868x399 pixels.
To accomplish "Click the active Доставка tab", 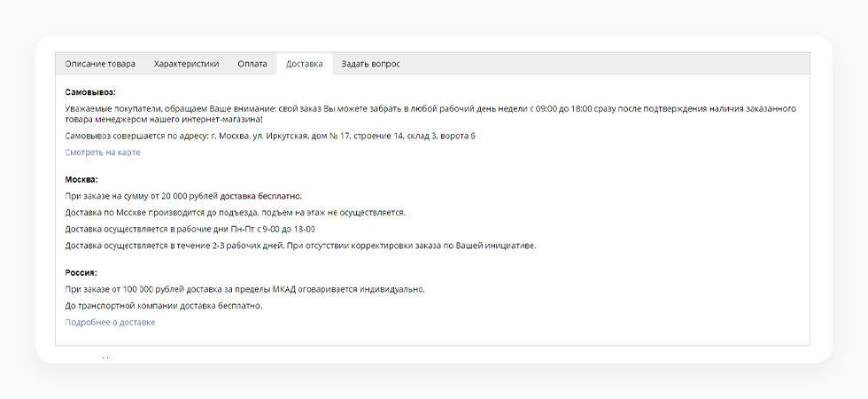I will (x=304, y=64).
